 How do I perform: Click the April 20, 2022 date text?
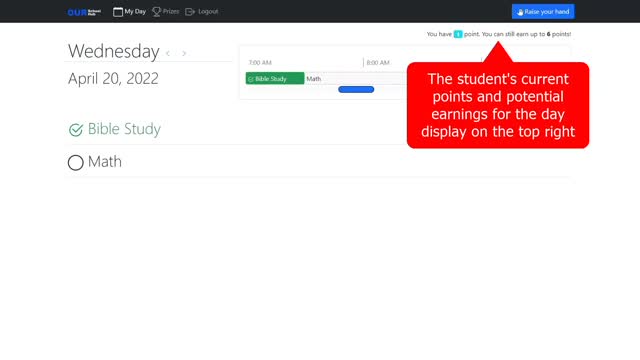point(113,78)
